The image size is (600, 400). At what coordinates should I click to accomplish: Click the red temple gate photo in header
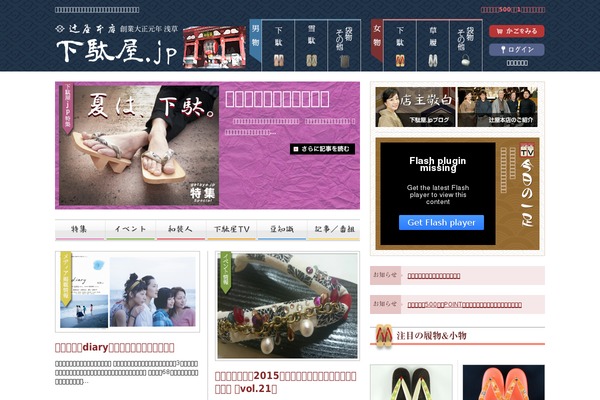coord(214,47)
